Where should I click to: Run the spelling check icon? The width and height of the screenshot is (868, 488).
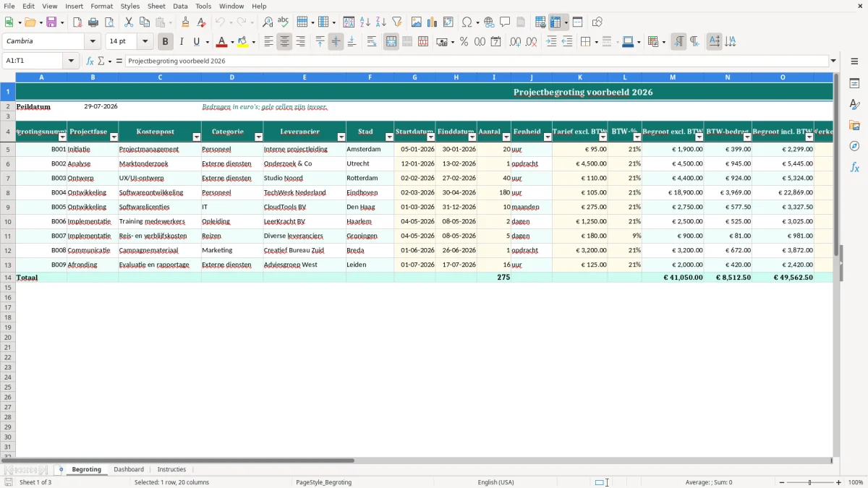pos(284,22)
